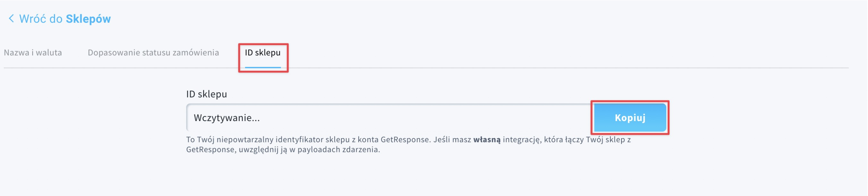Click 'Wczytywanie...' placeholder text
The image size is (868, 196).
tap(226, 118)
